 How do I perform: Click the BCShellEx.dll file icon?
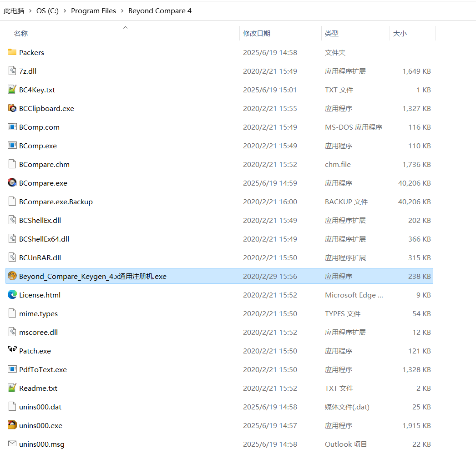point(12,220)
